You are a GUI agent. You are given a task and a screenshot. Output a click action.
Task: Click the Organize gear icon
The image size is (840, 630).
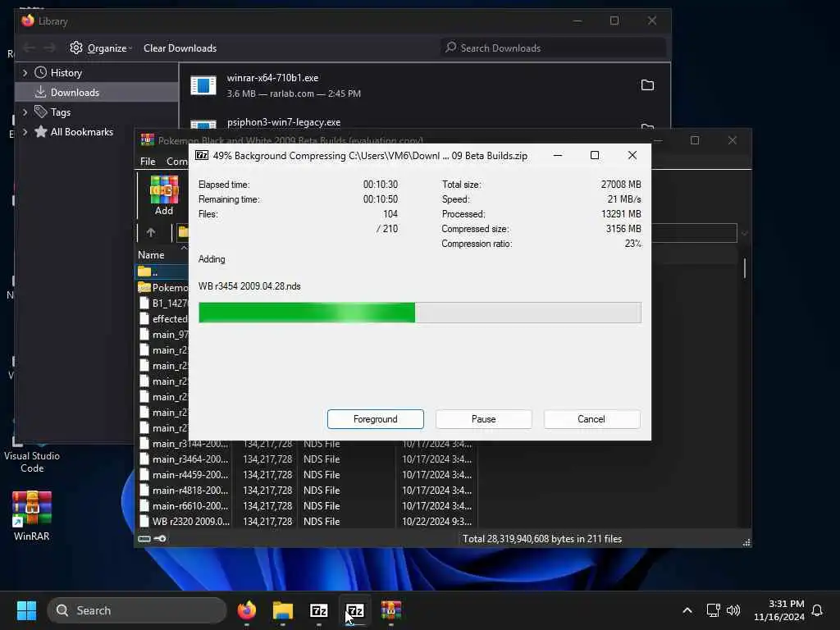coord(76,48)
